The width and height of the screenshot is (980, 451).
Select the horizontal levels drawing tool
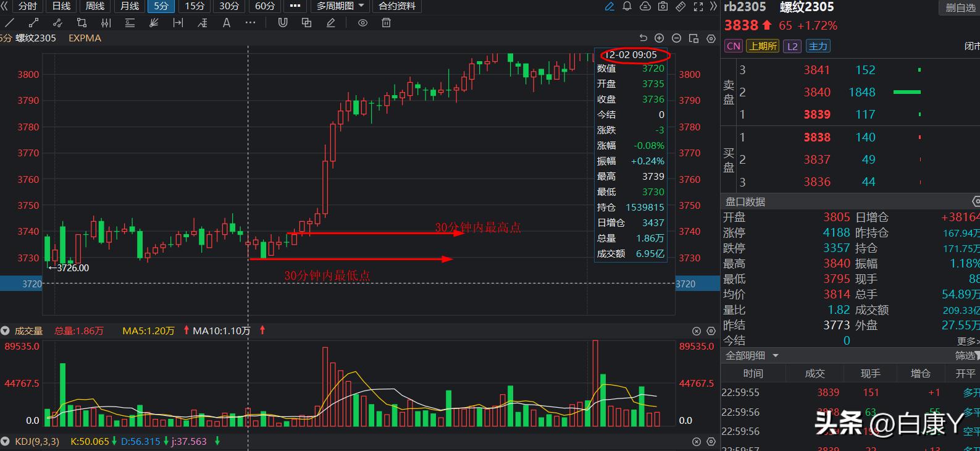coord(130,23)
